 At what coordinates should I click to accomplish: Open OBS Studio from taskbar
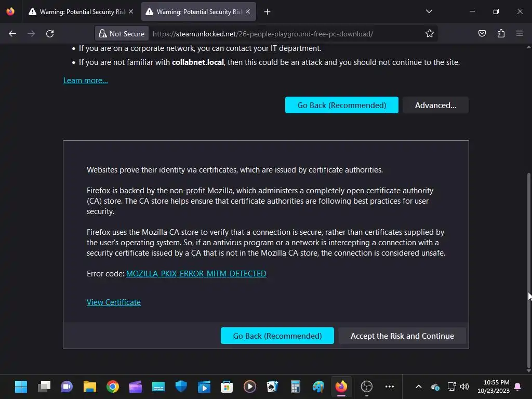366,387
